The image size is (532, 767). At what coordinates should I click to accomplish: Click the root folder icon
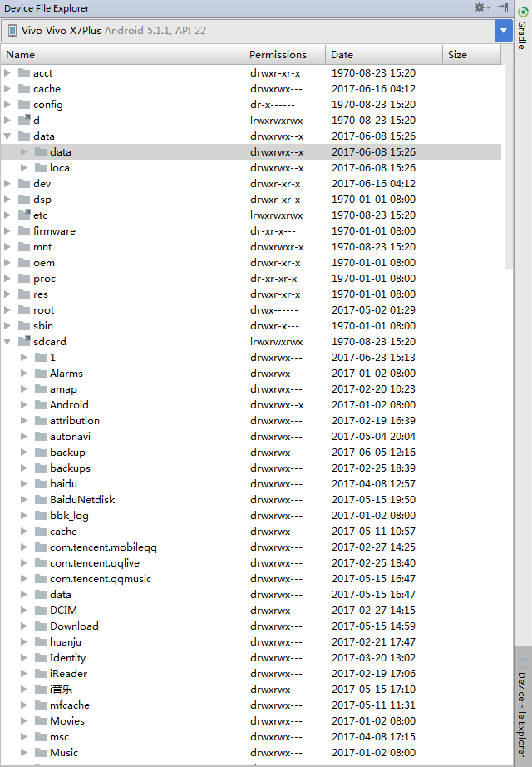24,310
